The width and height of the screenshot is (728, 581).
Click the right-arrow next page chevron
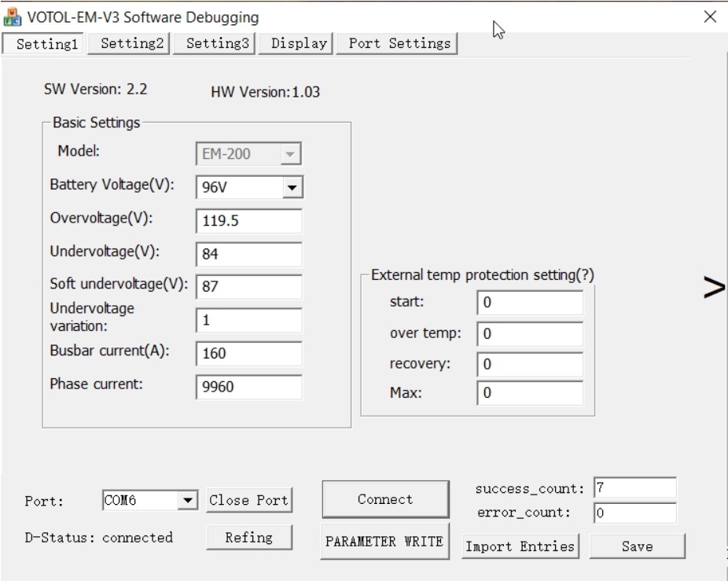(x=715, y=287)
